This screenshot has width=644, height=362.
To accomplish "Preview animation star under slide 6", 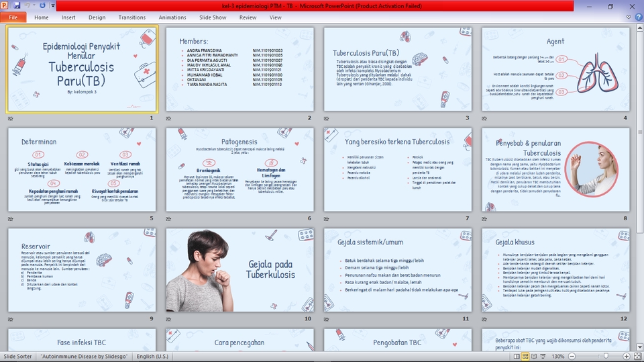I will pyautogui.click(x=168, y=219).
